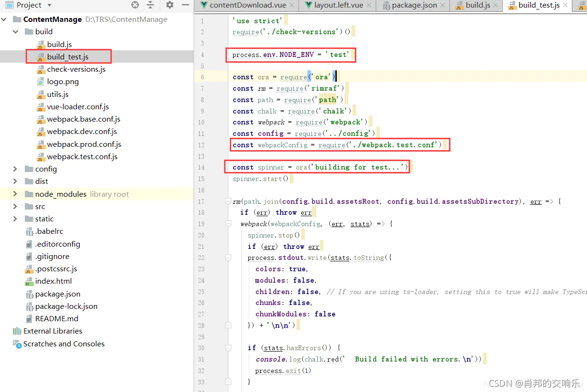This screenshot has width=587, height=392.
Task: Expand the src folder
Action: tap(16, 207)
